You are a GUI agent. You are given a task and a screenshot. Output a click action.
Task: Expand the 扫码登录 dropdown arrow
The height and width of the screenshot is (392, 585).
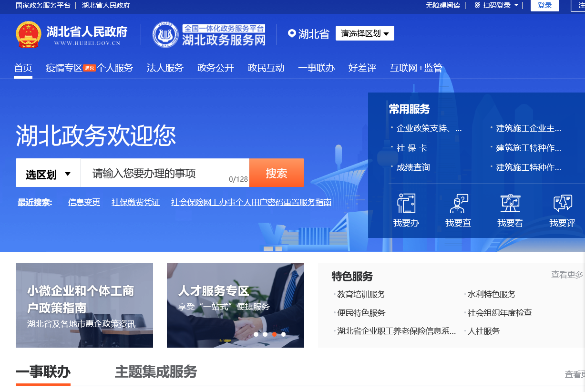tap(516, 5)
